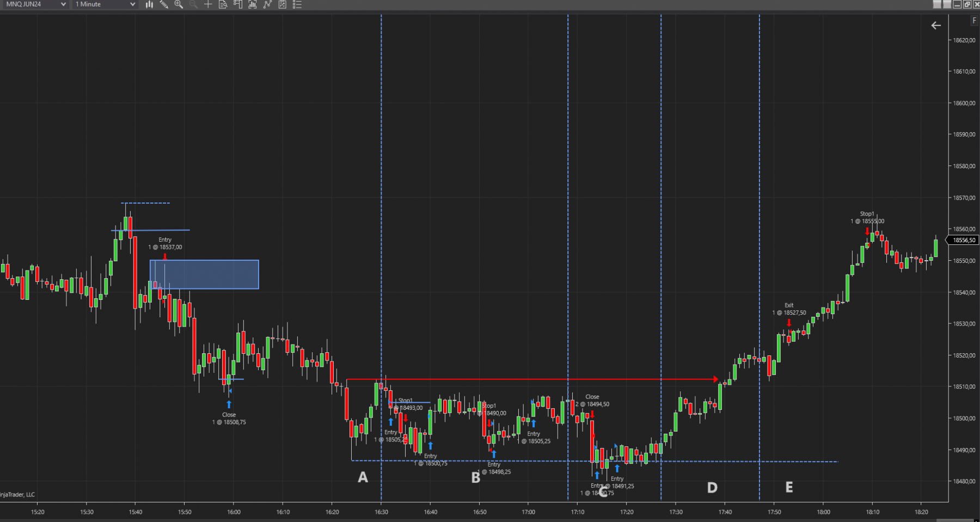This screenshot has width=980, height=522.
Task: Toggle the Chart Trader panel icon
Action: pos(238,4)
